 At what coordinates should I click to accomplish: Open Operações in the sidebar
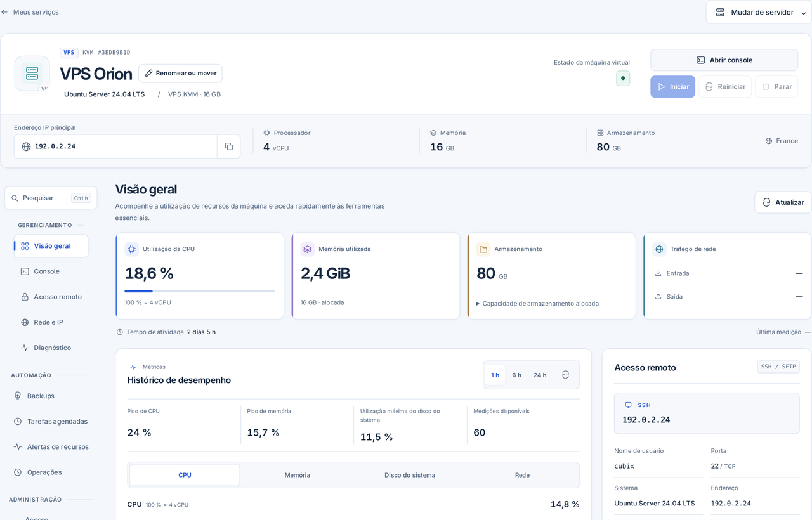[51, 472]
